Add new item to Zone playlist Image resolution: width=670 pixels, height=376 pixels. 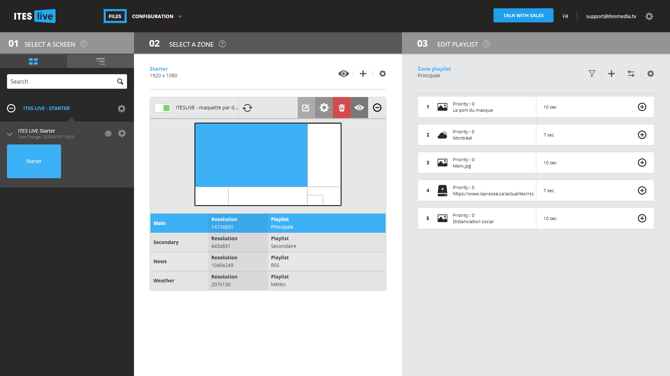[611, 73]
